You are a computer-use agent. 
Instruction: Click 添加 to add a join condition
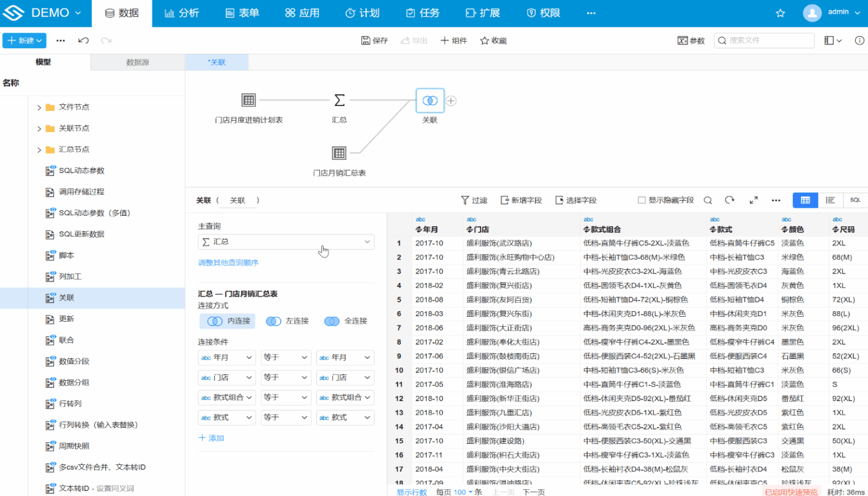(211, 437)
